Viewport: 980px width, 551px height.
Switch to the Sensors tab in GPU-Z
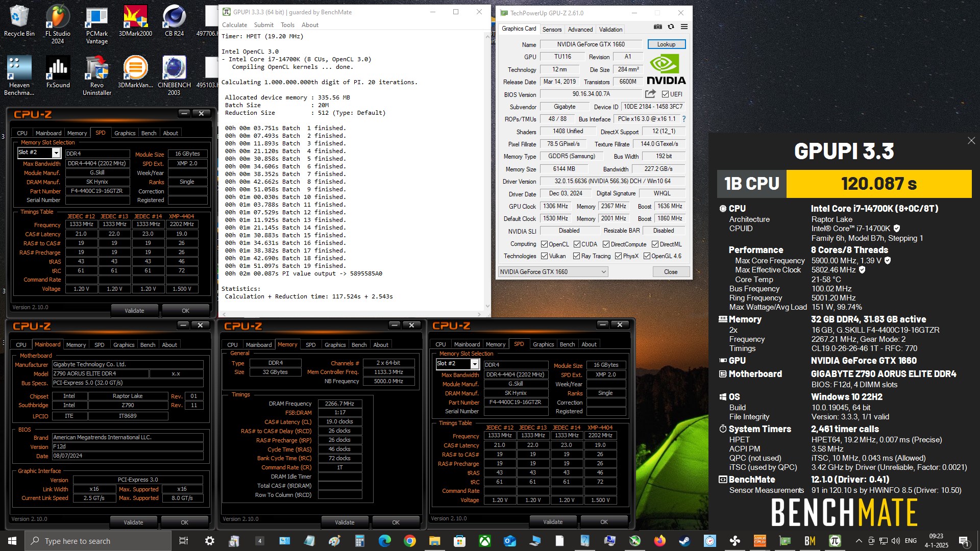click(552, 30)
